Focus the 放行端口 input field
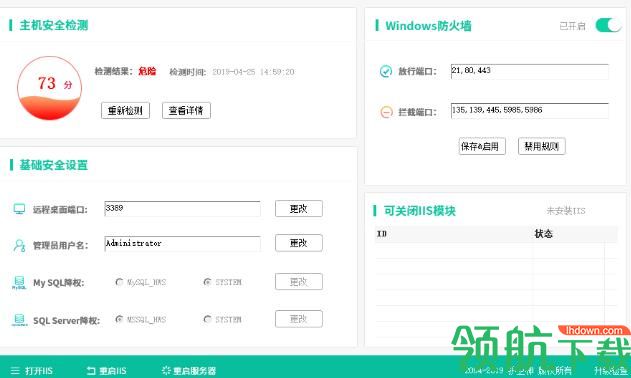This screenshot has height=378, width=631. click(529, 71)
